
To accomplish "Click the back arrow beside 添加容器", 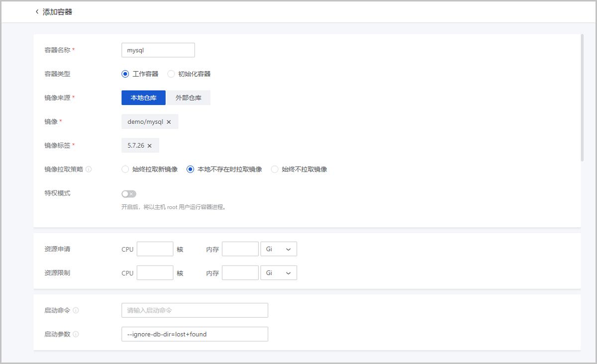I will point(37,12).
